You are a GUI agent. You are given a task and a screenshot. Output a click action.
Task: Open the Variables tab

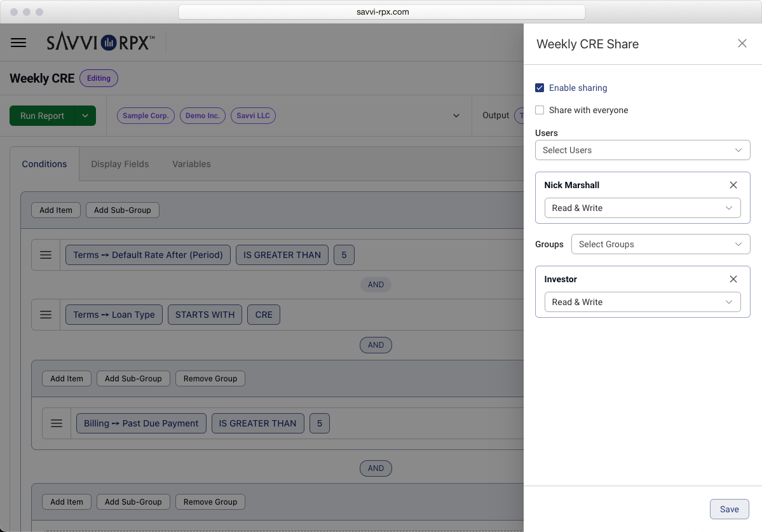191,164
